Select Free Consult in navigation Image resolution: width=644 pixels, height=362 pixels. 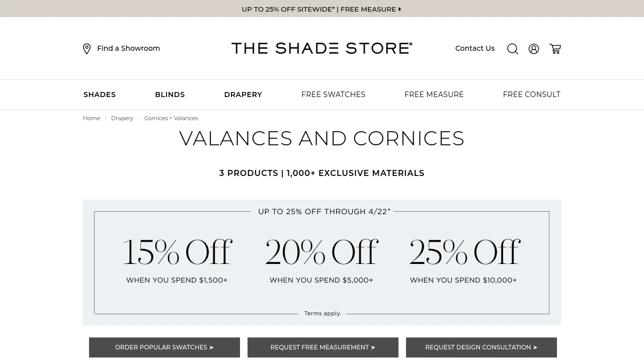tap(531, 95)
